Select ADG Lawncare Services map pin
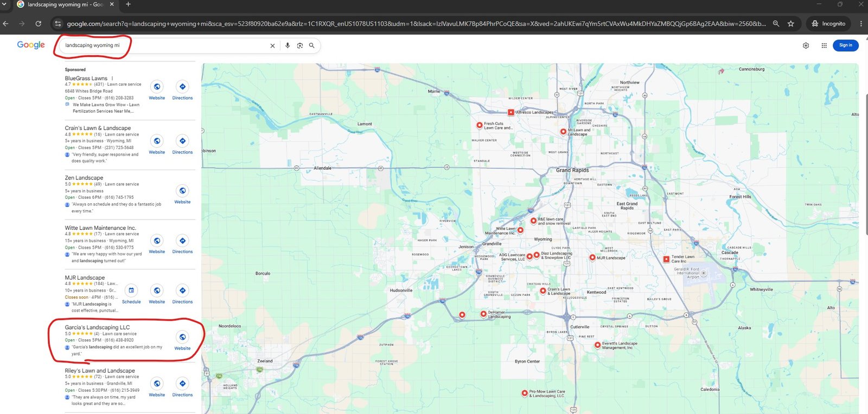Viewport: 868px width, 414px height. 529,257
